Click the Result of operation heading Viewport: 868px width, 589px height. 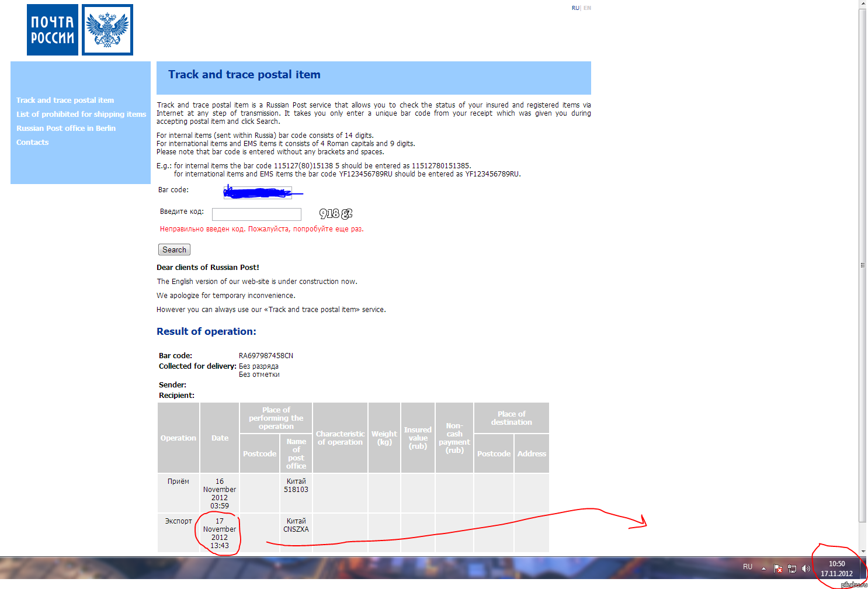click(206, 331)
